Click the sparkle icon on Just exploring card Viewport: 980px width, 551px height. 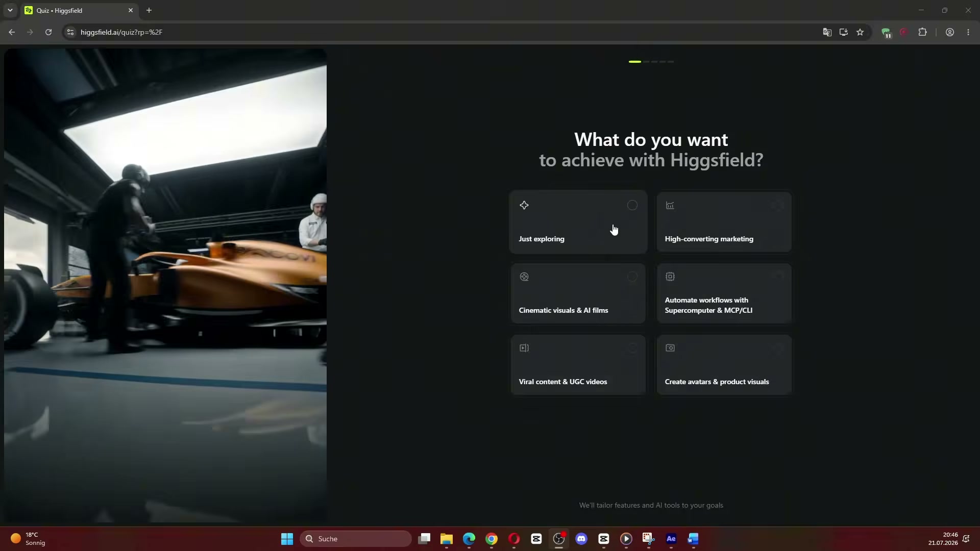[x=524, y=205]
